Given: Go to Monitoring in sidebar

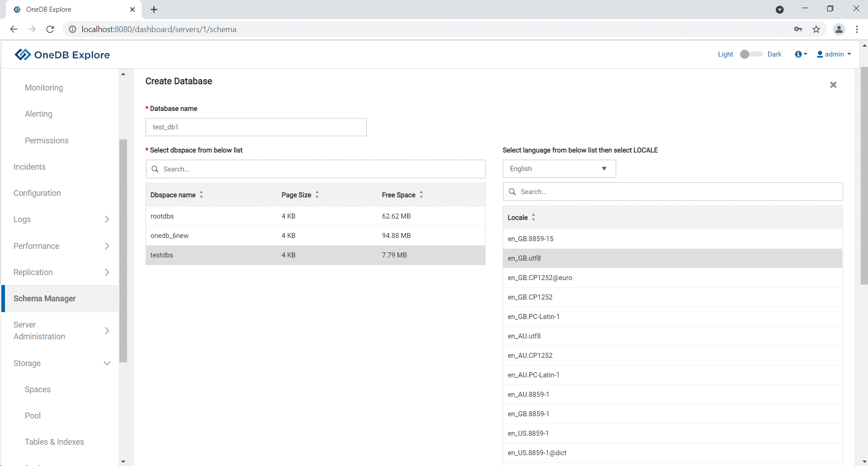Looking at the screenshot, I should pyautogui.click(x=44, y=88).
